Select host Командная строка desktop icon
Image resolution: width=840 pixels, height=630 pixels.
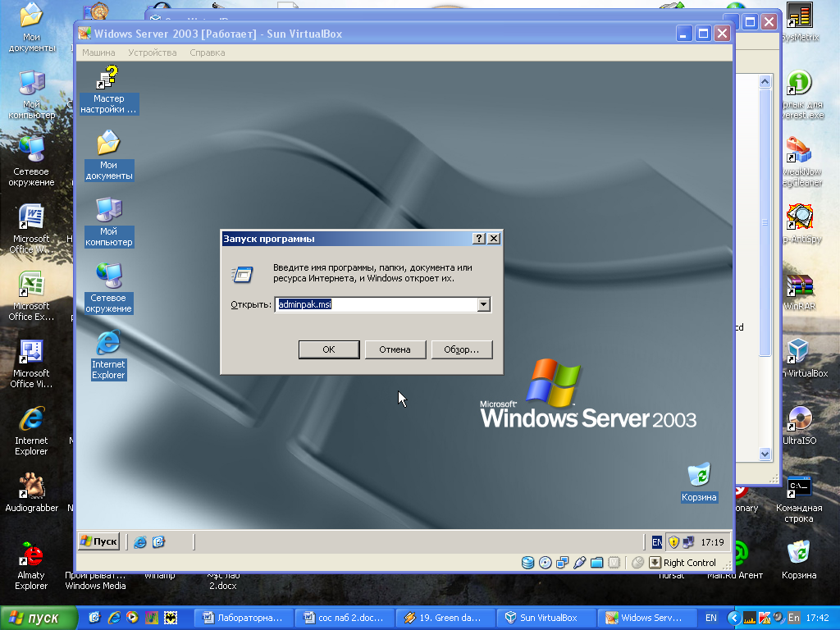[x=799, y=500]
